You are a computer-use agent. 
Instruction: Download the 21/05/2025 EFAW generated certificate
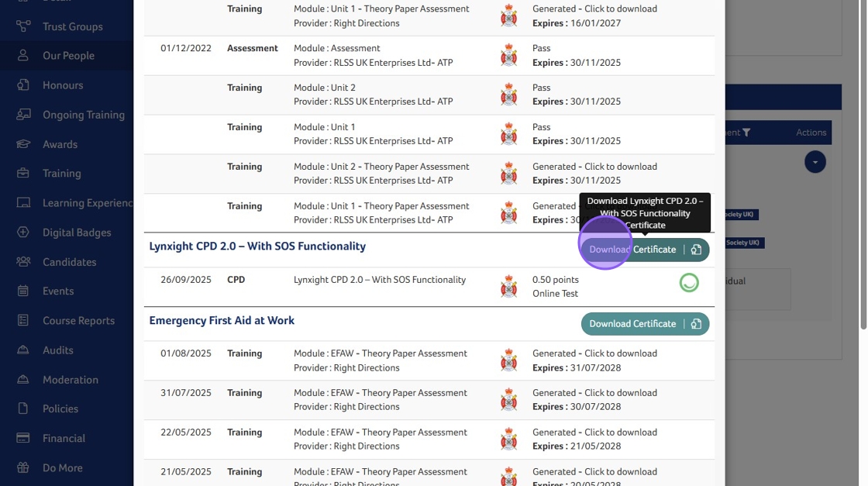(x=594, y=471)
